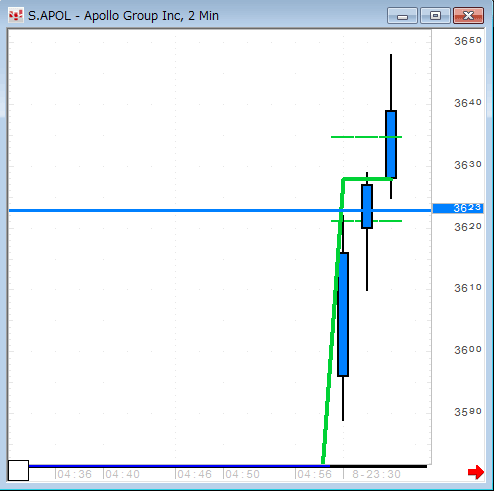
Task: Click the 3630 price scale label
Action: coord(468,165)
